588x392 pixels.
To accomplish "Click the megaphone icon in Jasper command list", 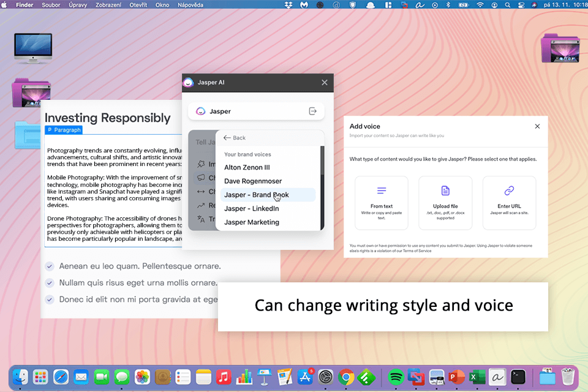I will click(201, 178).
